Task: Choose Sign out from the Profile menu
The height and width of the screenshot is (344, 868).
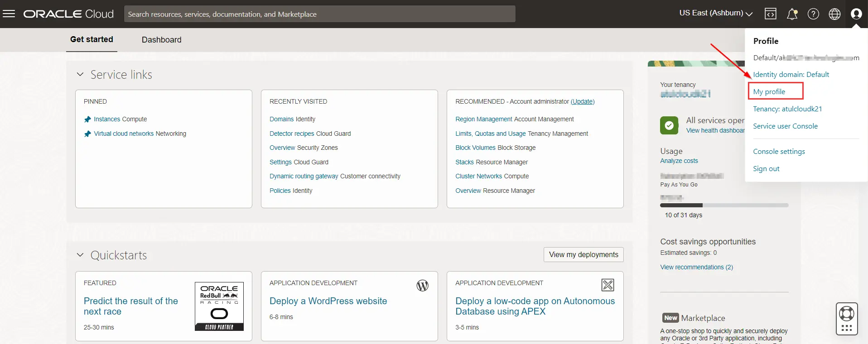Action: click(x=766, y=169)
